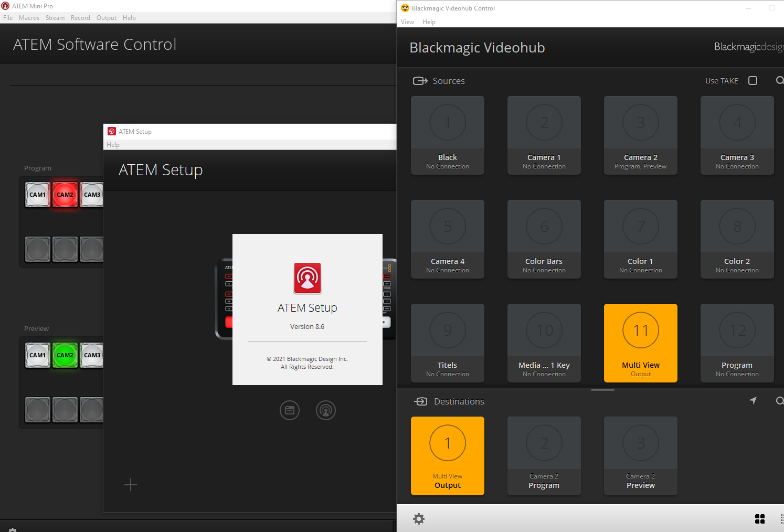The image size is (784, 532).
Task: Click the plus icon in ATEM Setup
Action: coord(131,485)
